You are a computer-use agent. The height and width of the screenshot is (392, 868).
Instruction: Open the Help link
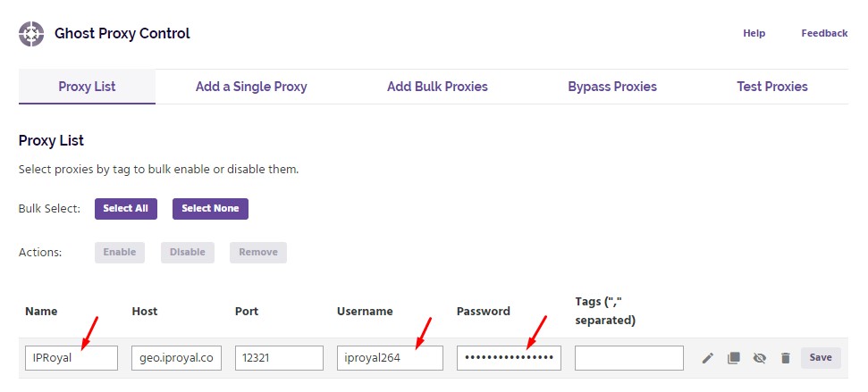(x=754, y=33)
